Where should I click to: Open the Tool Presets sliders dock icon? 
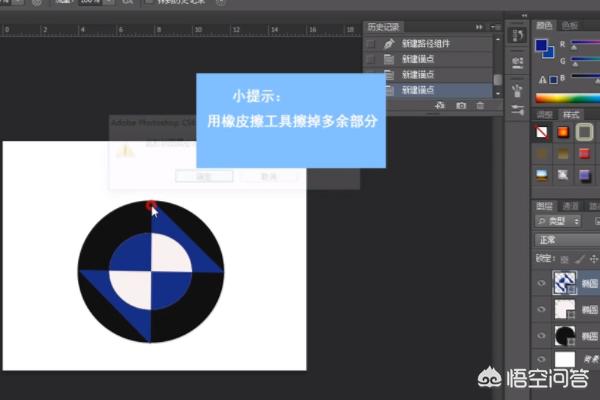point(517,111)
